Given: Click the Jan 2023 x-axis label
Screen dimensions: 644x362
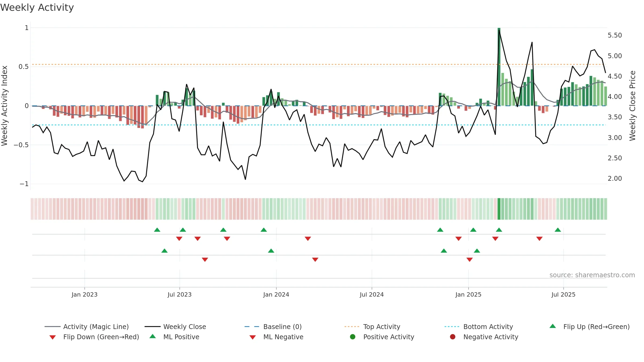Looking at the screenshot, I should 85,294.
